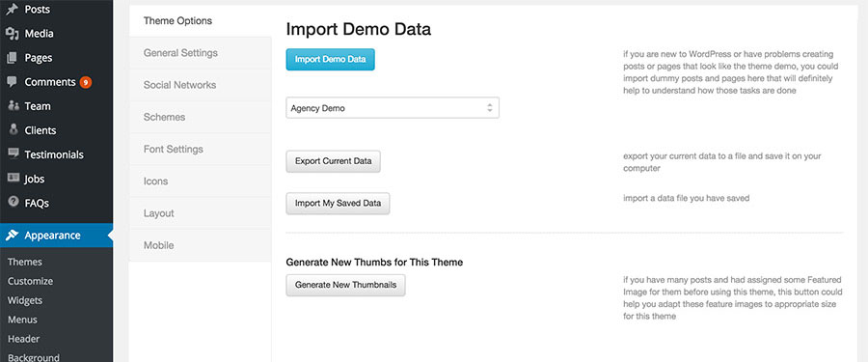Click the Agency Demo dropdown arrows
The height and width of the screenshot is (362, 868).
[489, 108]
